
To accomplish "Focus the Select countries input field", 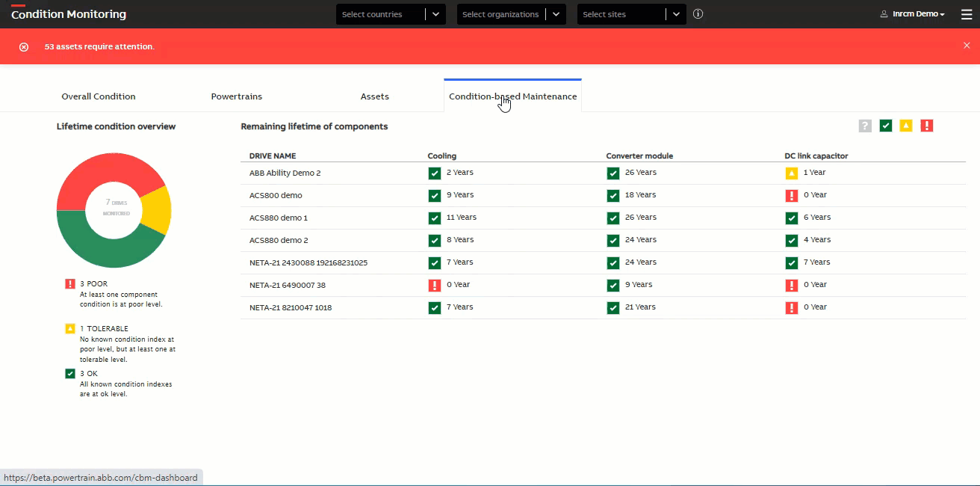I will 381,14.
